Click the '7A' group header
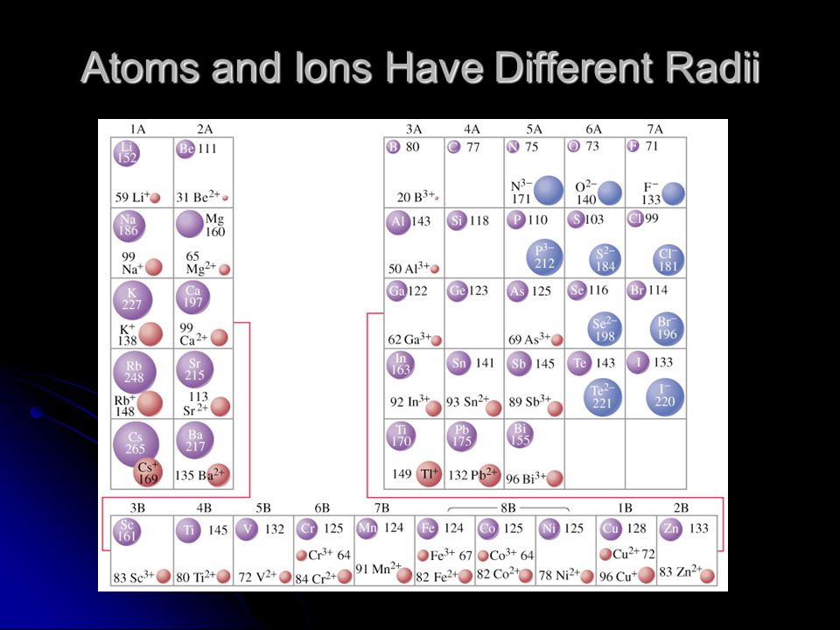The height and width of the screenshot is (630, 840). point(654,129)
